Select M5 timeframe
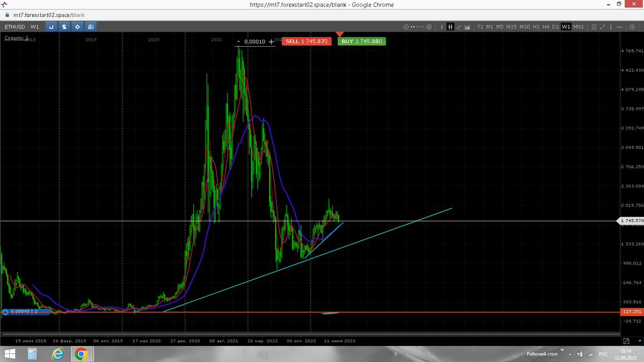Image resolution: width=644 pixels, height=362 pixels. (500, 27)
